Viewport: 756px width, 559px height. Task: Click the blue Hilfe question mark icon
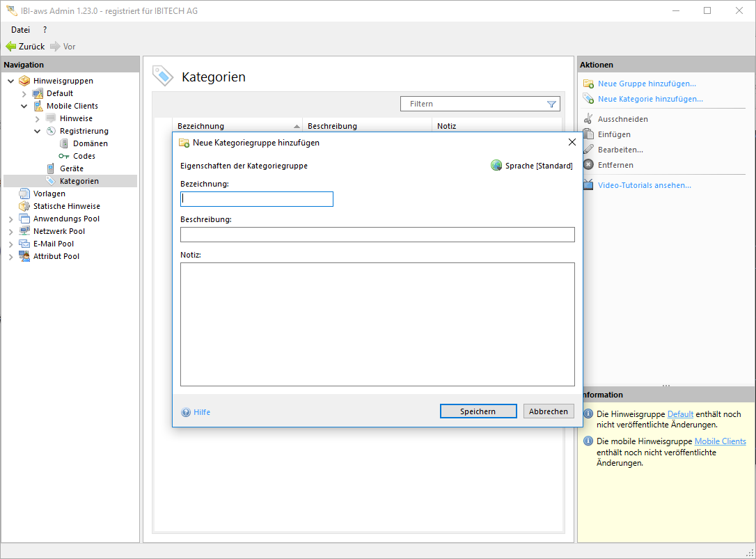pos(186,412)
